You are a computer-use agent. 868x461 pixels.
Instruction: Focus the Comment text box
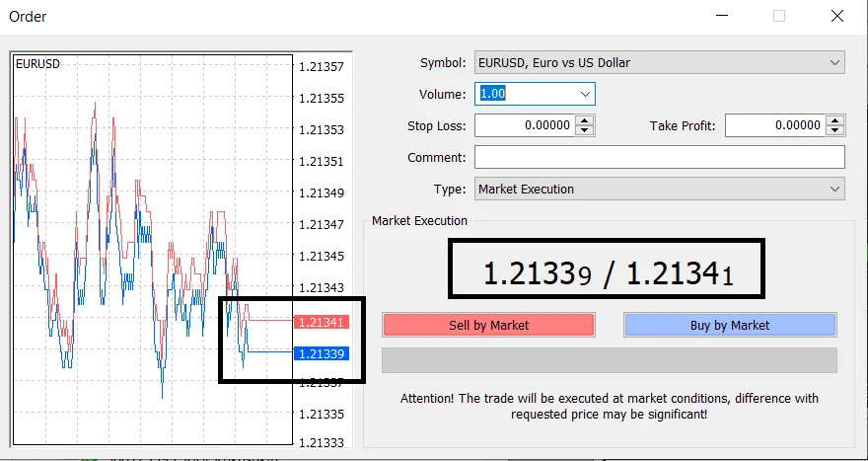point(659,158)
